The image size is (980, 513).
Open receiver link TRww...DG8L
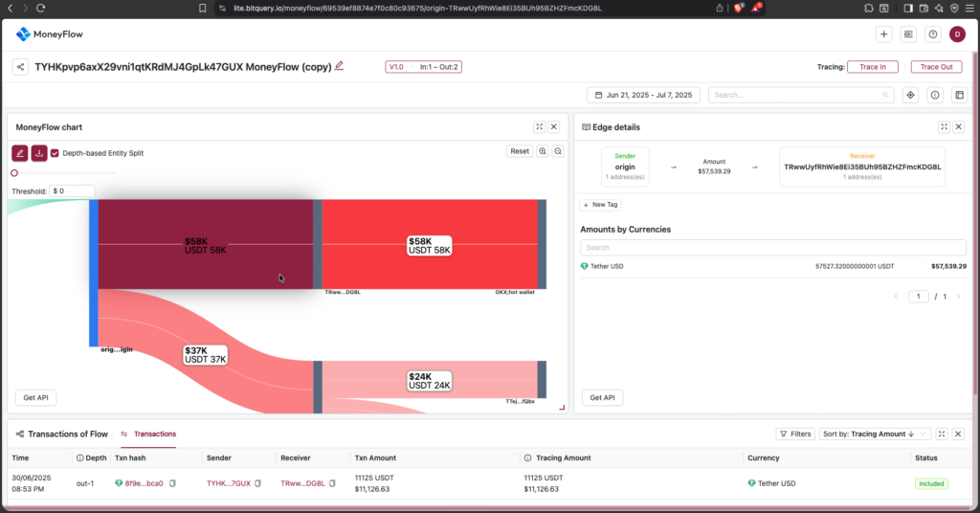pyautogui.click(x=302, y=483)
